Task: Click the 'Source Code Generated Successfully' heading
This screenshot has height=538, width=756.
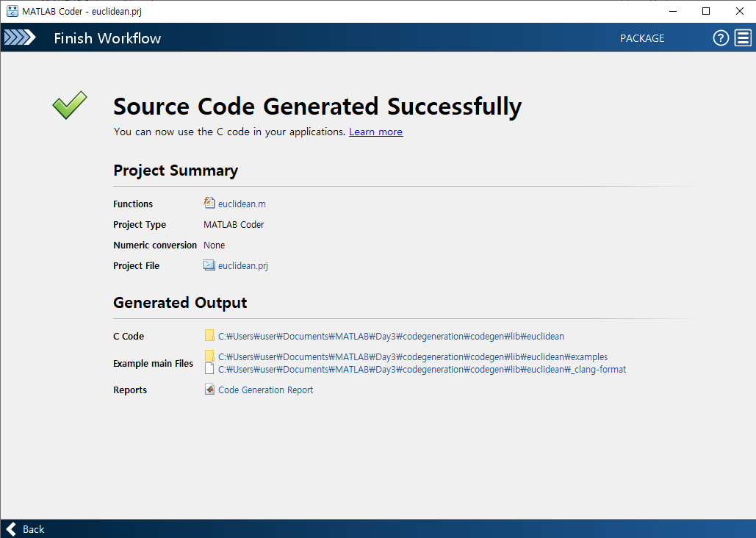Action: click(x=317, y=107)
